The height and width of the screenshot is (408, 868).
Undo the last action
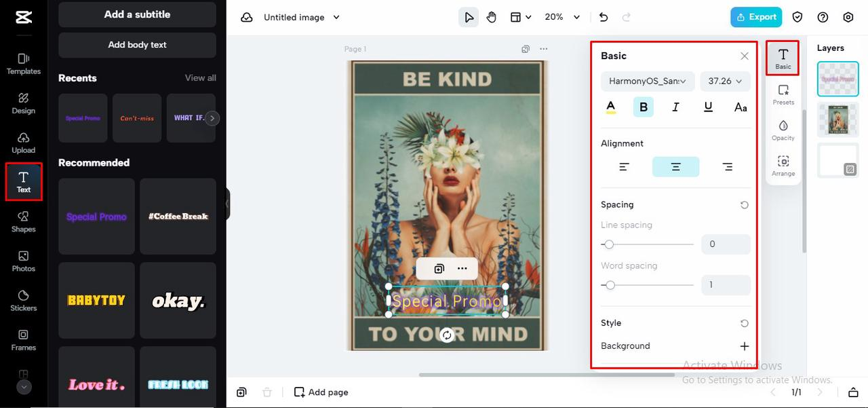point(604,17)
